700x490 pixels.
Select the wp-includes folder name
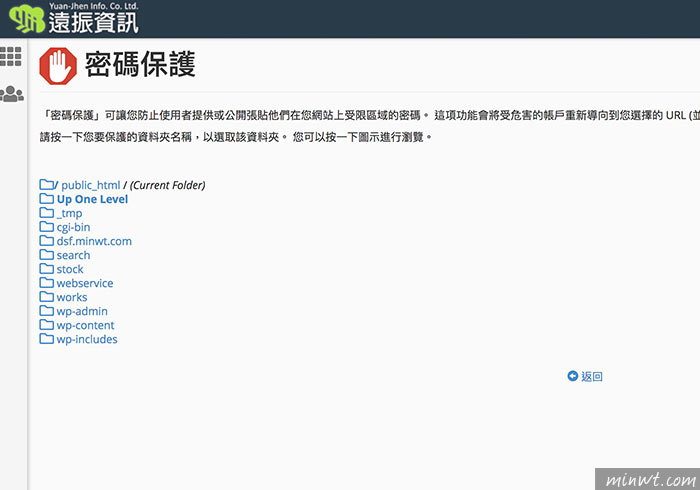coord(87,339)
